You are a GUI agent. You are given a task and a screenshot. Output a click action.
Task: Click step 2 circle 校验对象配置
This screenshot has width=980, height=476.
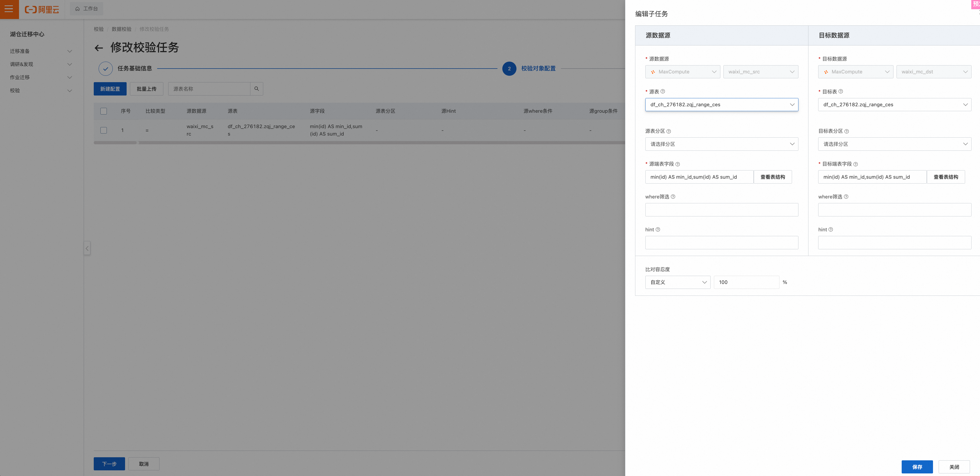point(509,69)
